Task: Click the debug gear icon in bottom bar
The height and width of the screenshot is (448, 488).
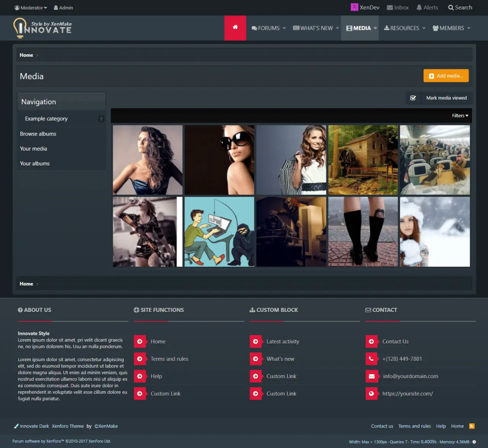Action: 474,442
